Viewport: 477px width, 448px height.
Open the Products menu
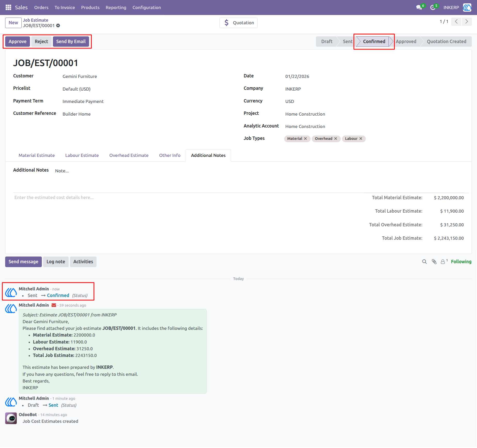90,7
